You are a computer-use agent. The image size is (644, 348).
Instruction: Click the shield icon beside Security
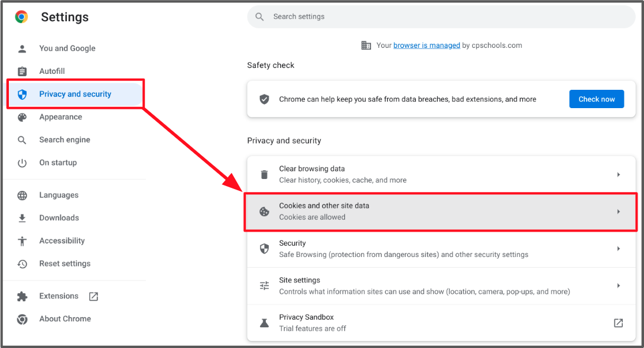point(264,248)
